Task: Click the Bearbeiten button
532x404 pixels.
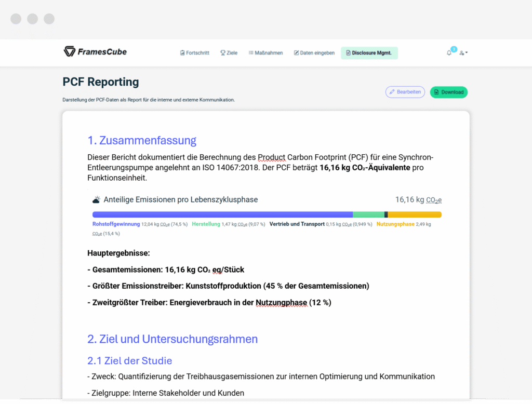Action: (405, 92)
